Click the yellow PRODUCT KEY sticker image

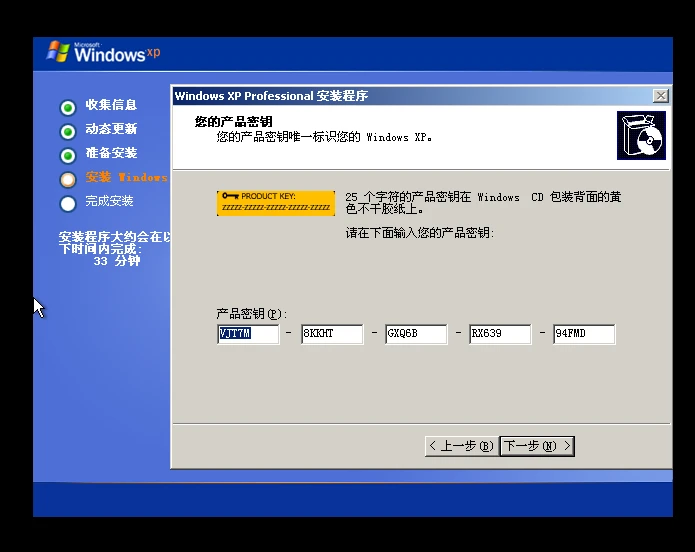tap(276, 203)
